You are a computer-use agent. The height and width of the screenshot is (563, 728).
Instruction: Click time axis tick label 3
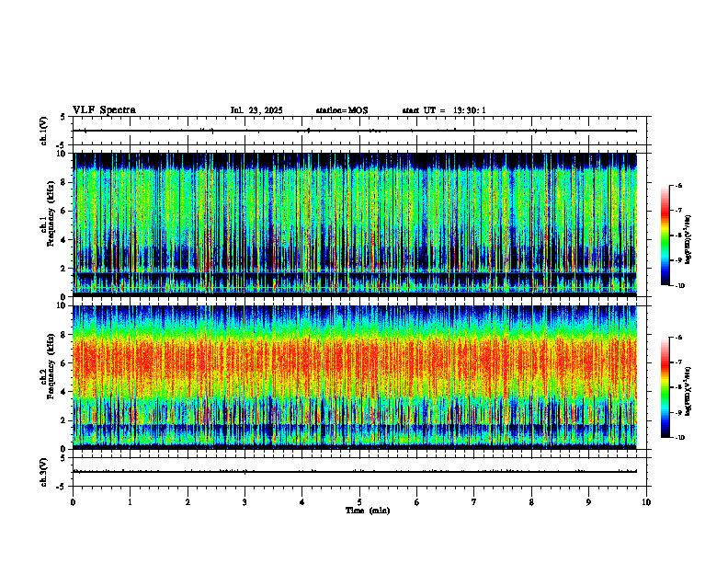(245, 502)
